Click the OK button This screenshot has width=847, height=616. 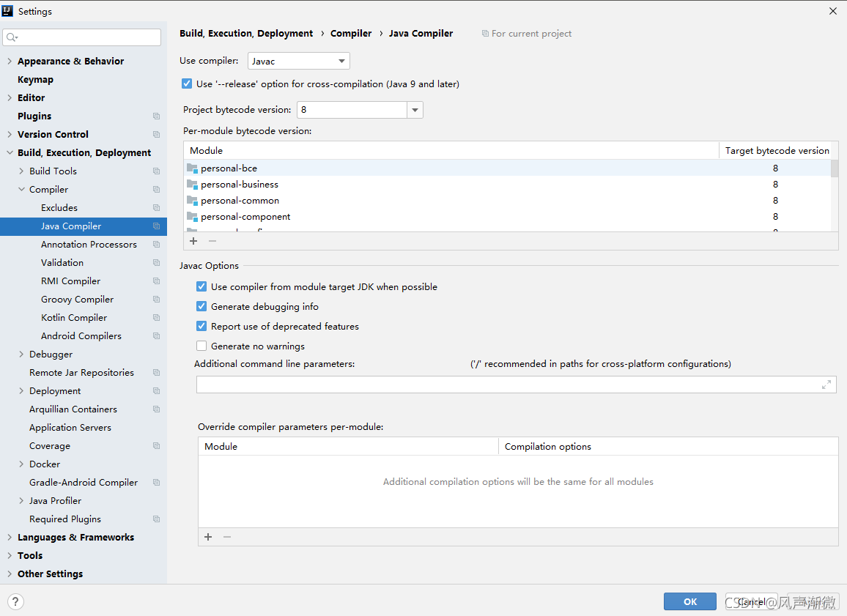(x=689, y=601)
